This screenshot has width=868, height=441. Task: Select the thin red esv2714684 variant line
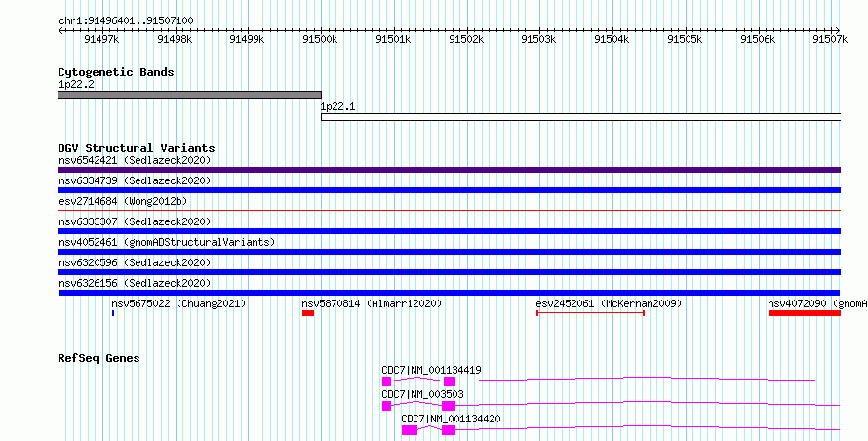[x=449, y=211]
